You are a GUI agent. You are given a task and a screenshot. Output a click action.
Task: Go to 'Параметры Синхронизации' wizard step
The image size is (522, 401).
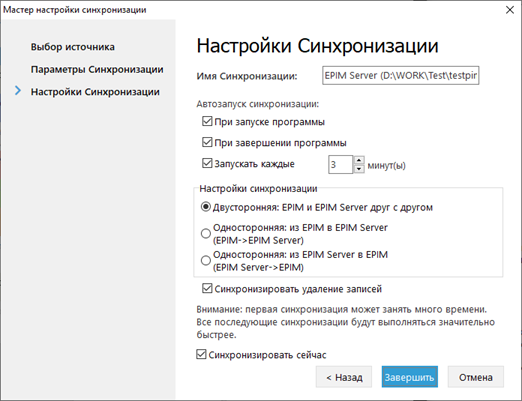click(x=97, y=69)
